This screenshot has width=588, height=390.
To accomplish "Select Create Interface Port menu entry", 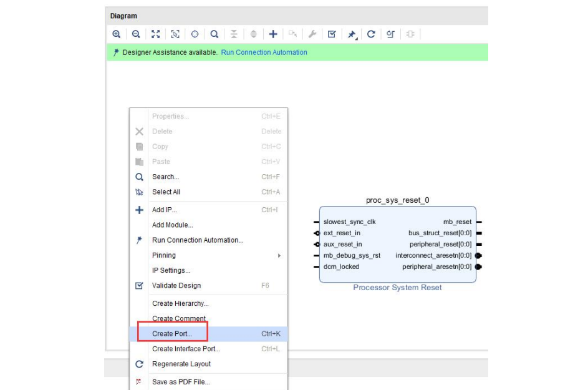I will pos(186,349).
